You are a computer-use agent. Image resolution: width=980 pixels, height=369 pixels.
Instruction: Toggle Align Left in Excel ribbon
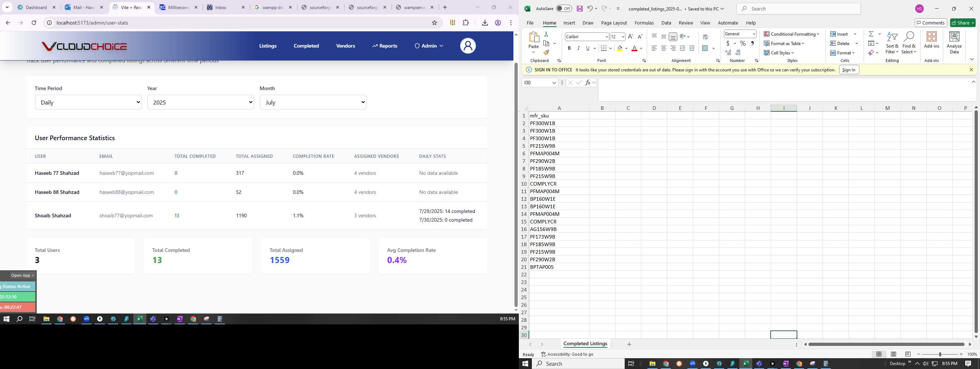(654, 48)
